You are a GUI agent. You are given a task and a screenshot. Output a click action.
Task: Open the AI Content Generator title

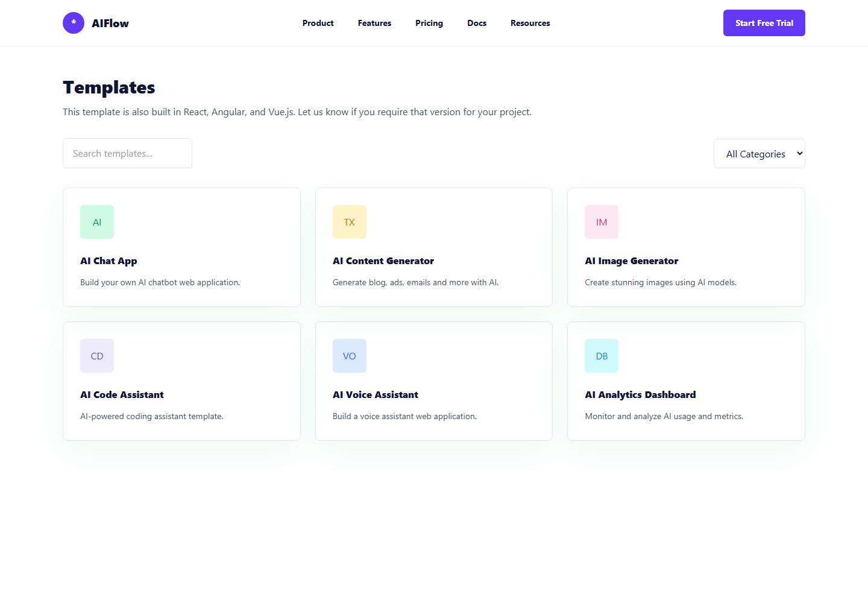383,260
